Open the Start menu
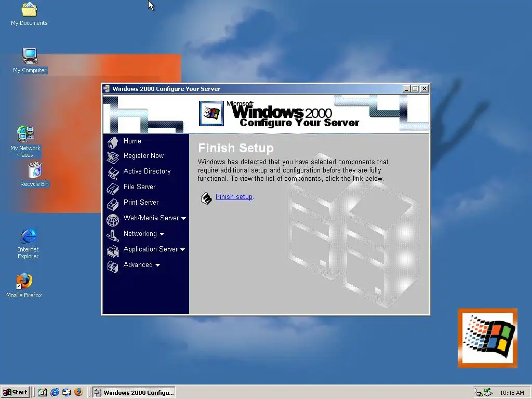 coord(15,392)
